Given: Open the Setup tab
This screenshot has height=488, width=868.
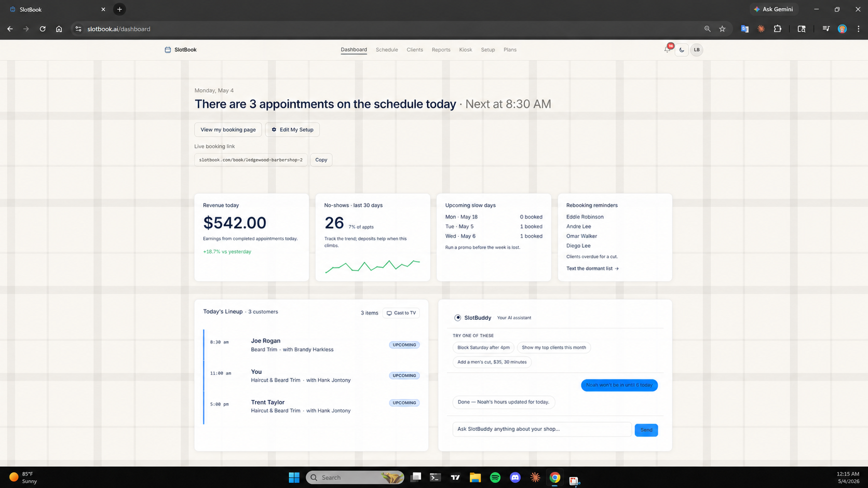Looking at the screenshot, I should 487,50.
